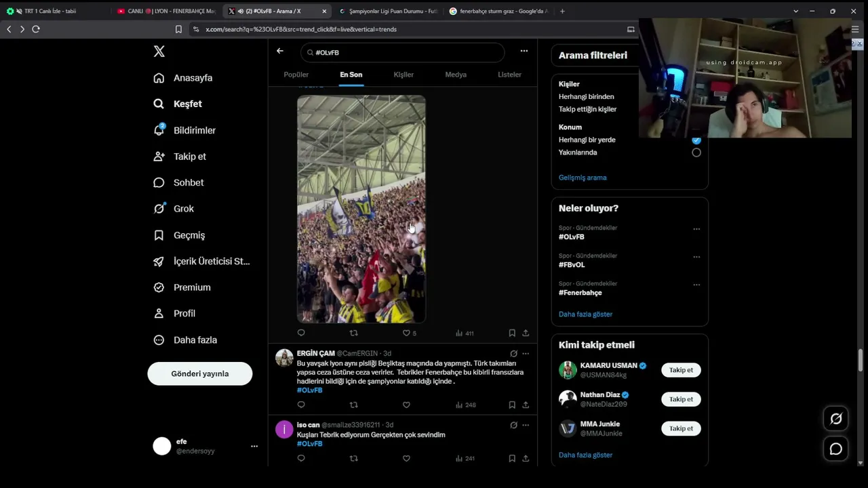
Task: Go back using the search page arrow
Action: tap(280, 52)
